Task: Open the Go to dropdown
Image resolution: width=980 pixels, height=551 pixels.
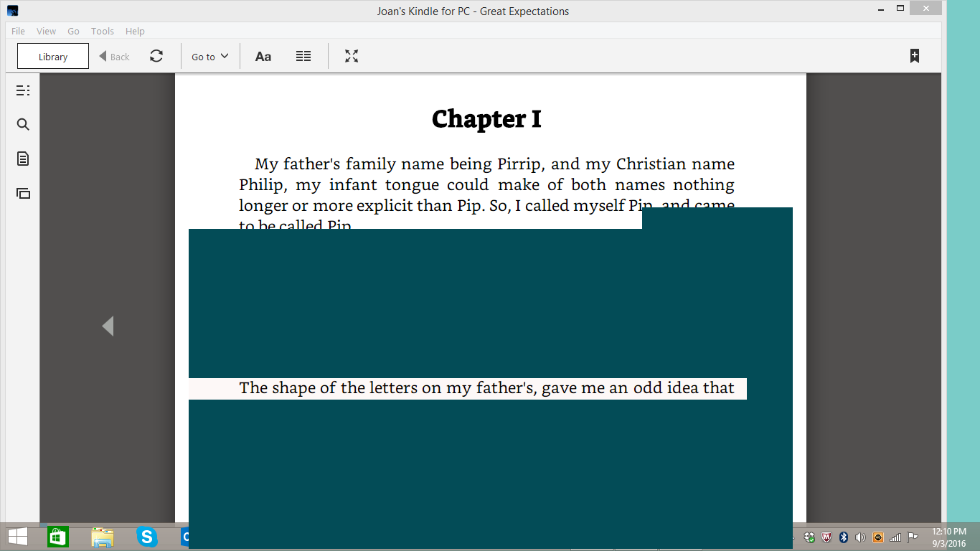Action: [209, 56]
